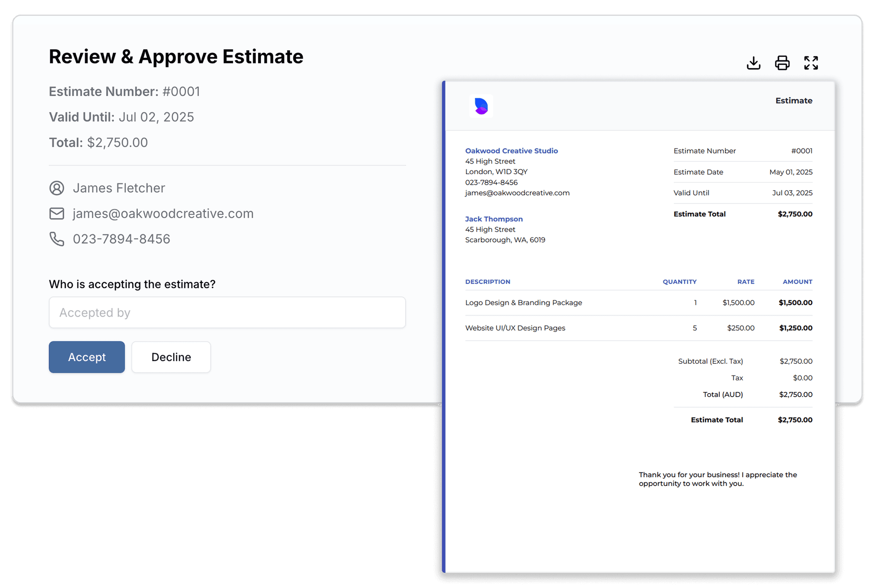The width and height of the screenshot is (882, 588).
Task: Click the $250.00 rate cell
Action: [x=741, y=328]
